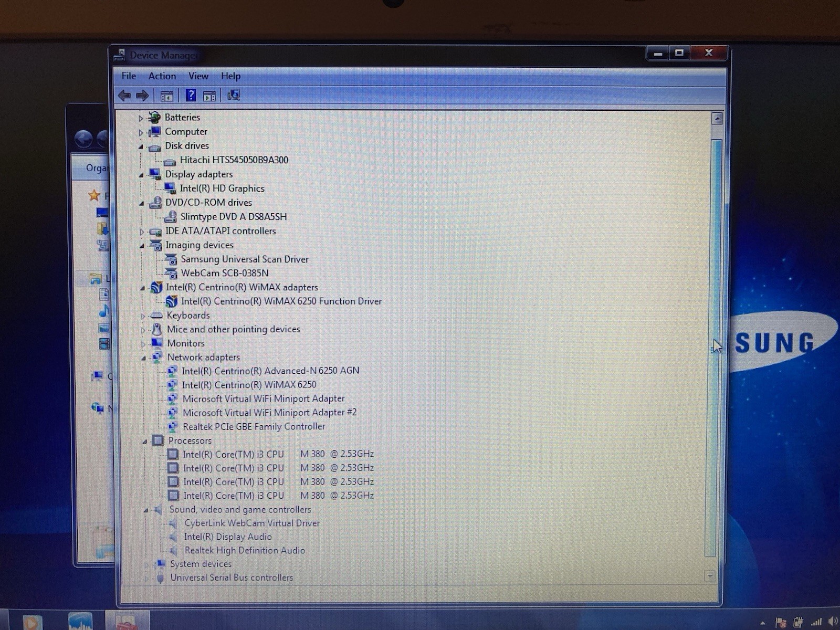Click the scrollbar down arrow in device tree
840x630 pixels.
[710, 576]
